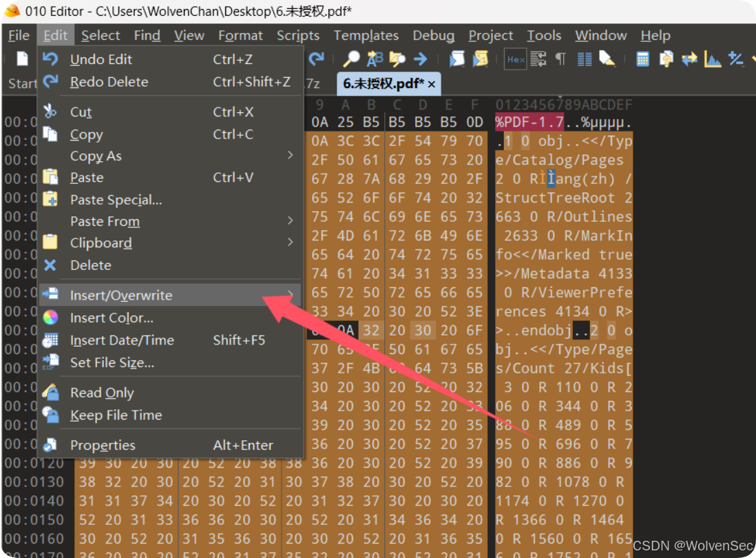The image size is (756, 558).
Task: Click the column layout toolbar icon
Action: [585, 59]
